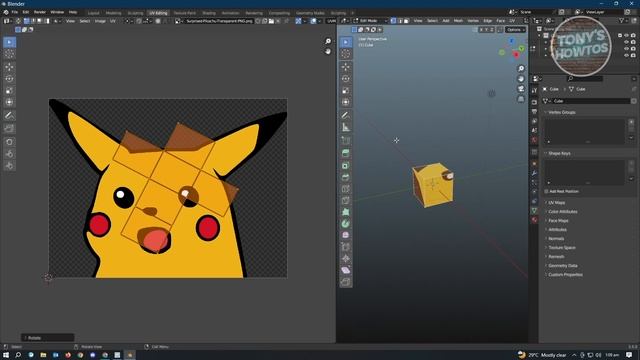Screen dimensions: 640x360
Task: Choose the 3D viewport Cursor tool
Action: click(346, 54)
